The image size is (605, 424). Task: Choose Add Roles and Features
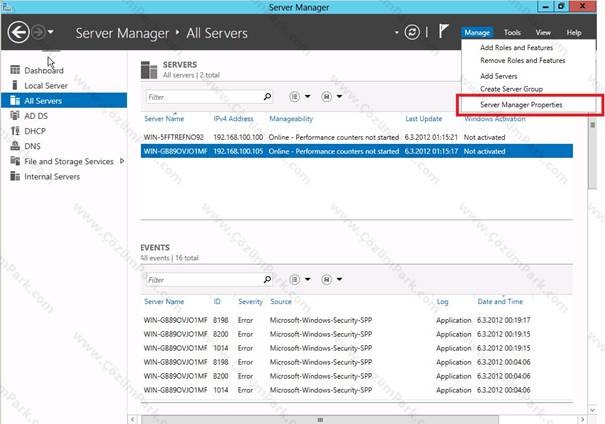516,47
